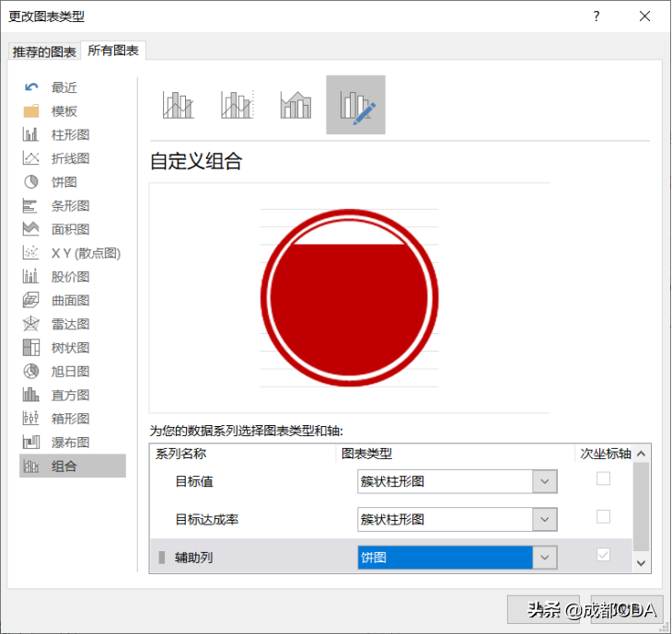Switch to the 推荐的图表 tab
The height and width of the screenshot is (634, 672).
(x=44, y=52)
